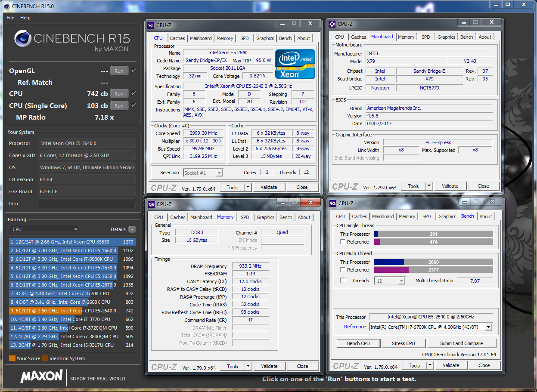Switch to SPD tab in Mainboard window
This screenshot has height=392, width=537.
[426, 37]
